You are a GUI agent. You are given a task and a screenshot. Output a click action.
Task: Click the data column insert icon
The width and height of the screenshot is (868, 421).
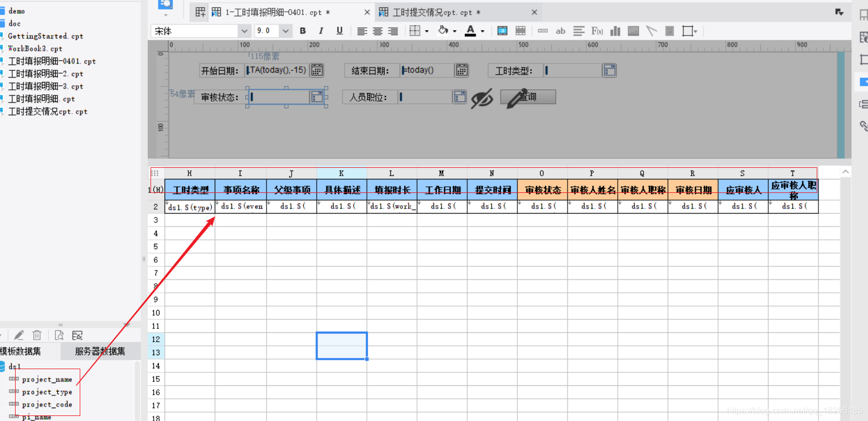pos(542,31)
